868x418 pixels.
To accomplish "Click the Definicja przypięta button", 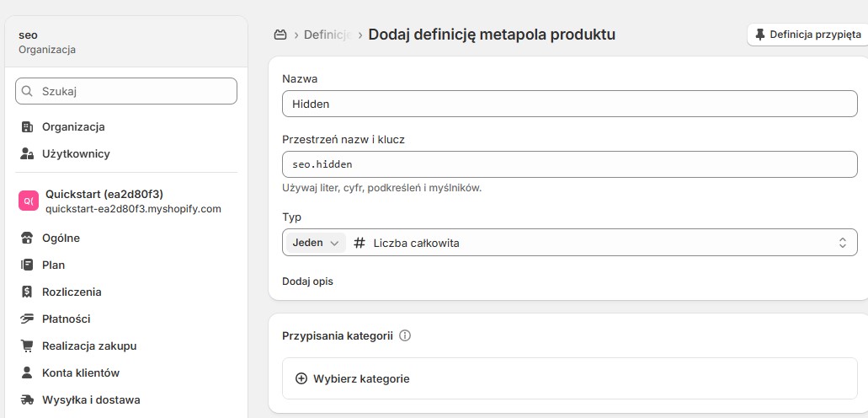I will [x=807, y=35].
